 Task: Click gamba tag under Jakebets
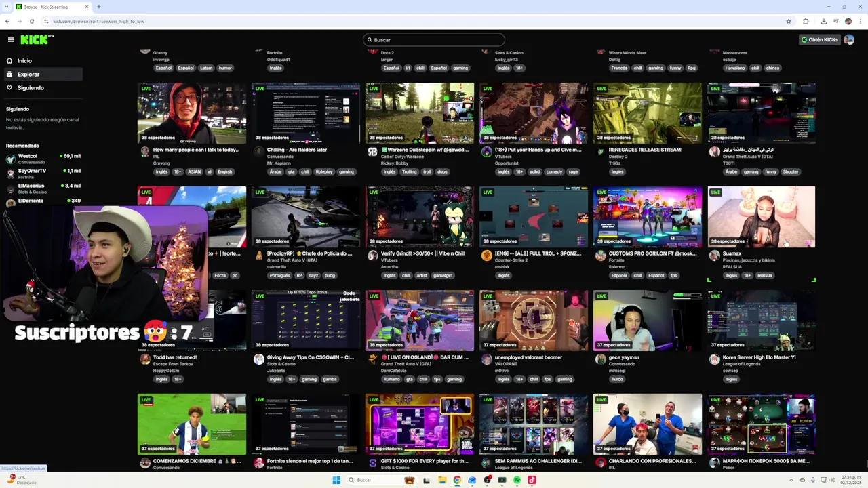[x=330, y=380]
